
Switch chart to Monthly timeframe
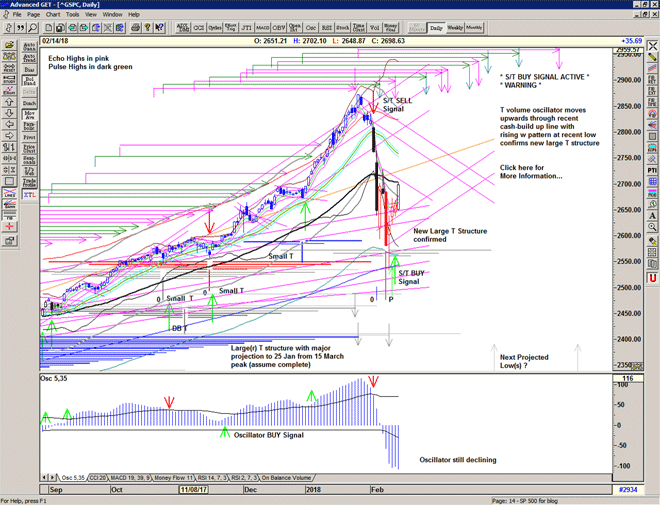(x=475, y=28)
